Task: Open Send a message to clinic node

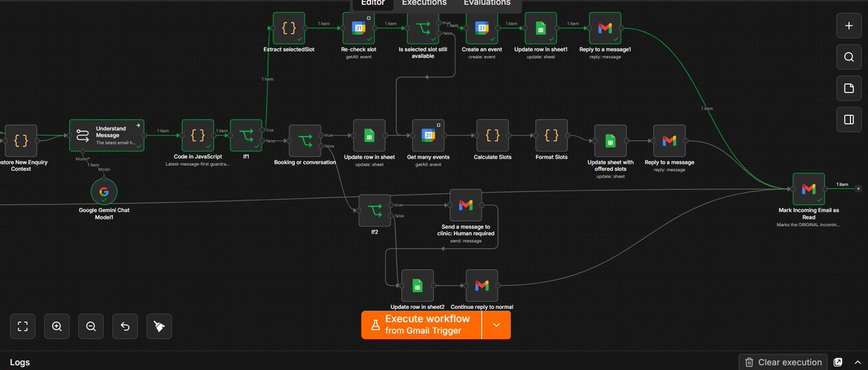Action: tap(466, 205)
